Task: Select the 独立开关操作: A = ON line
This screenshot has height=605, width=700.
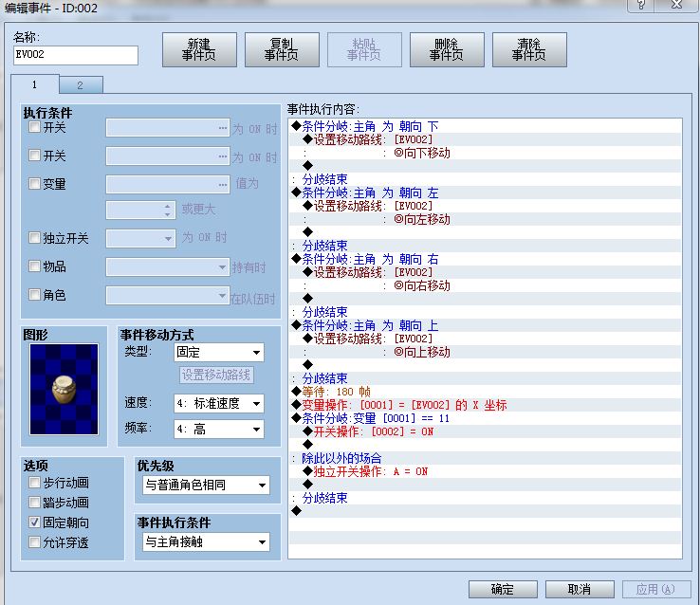Action: [x=486, y=471]
